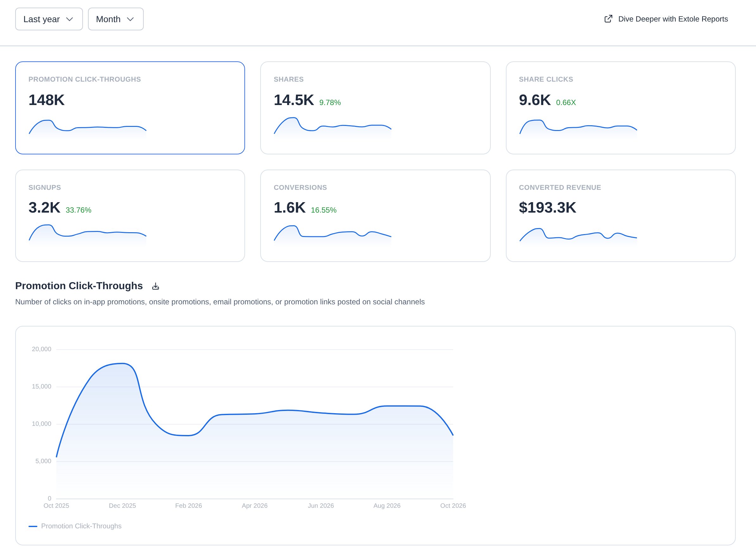Image resolution: width=756 pixels, height=553 pixels.
Task: Select the Promotion Click-Throughs metric card
Action: coord(130,108)
